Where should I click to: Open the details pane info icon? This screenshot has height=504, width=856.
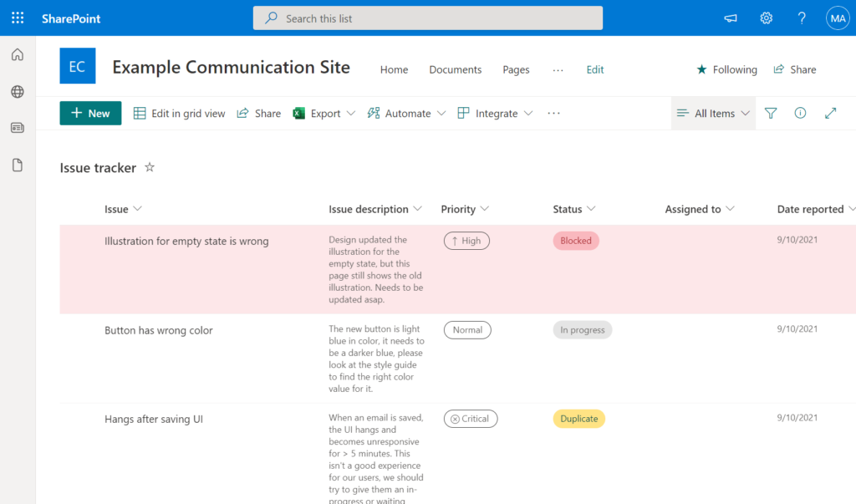[800, 113]
